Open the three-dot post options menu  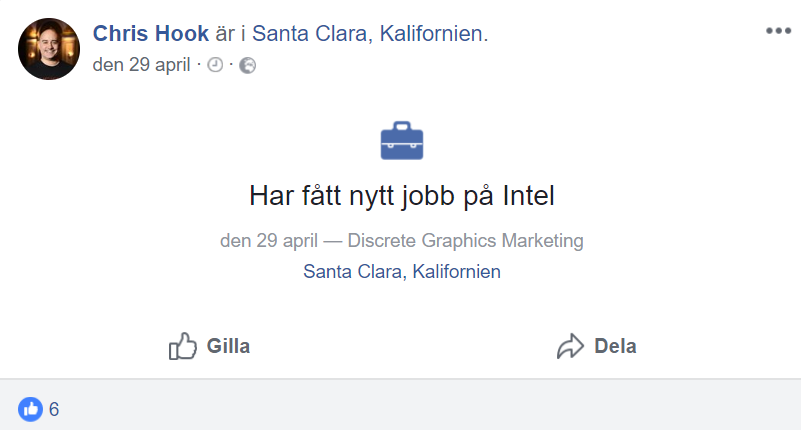[778, 31]
